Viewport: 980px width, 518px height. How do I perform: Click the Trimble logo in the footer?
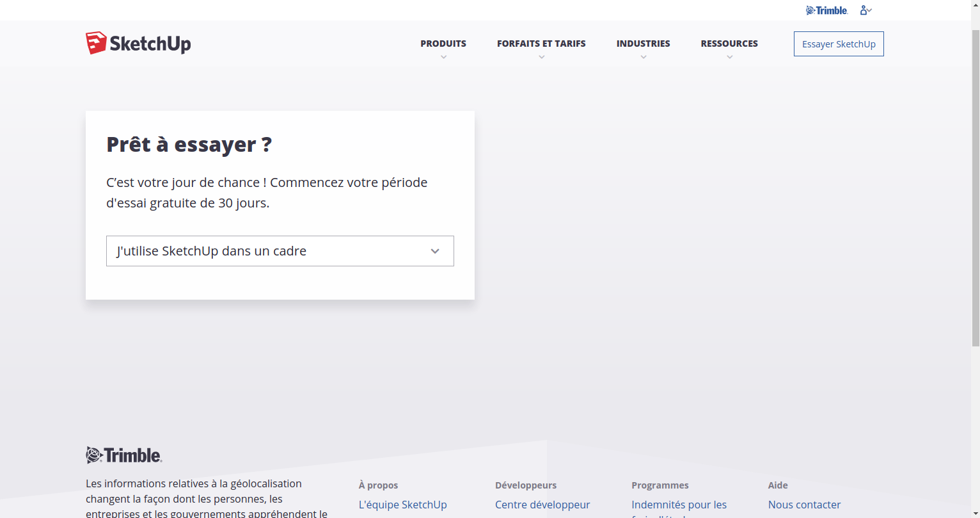(124, 455)
